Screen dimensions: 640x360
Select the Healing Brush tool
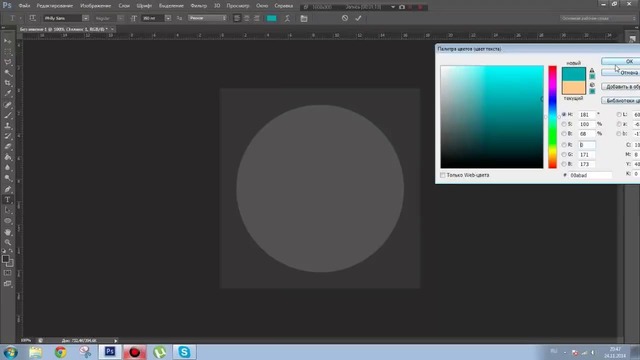[8, 105]
